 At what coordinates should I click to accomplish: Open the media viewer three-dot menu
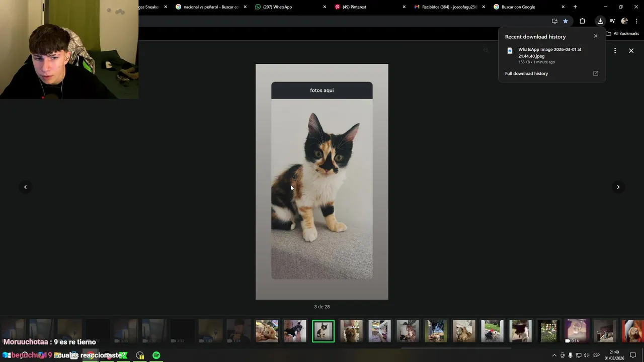(x=615, y=51)
